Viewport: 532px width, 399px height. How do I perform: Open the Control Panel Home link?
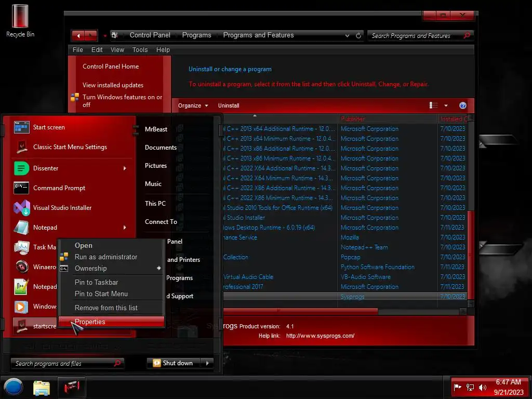pyautogui.click(x=111, y=66)
